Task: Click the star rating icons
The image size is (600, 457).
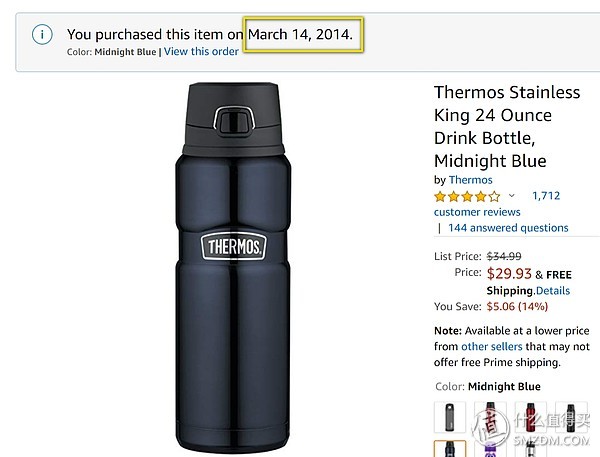Action: click(x=467, y=196)
